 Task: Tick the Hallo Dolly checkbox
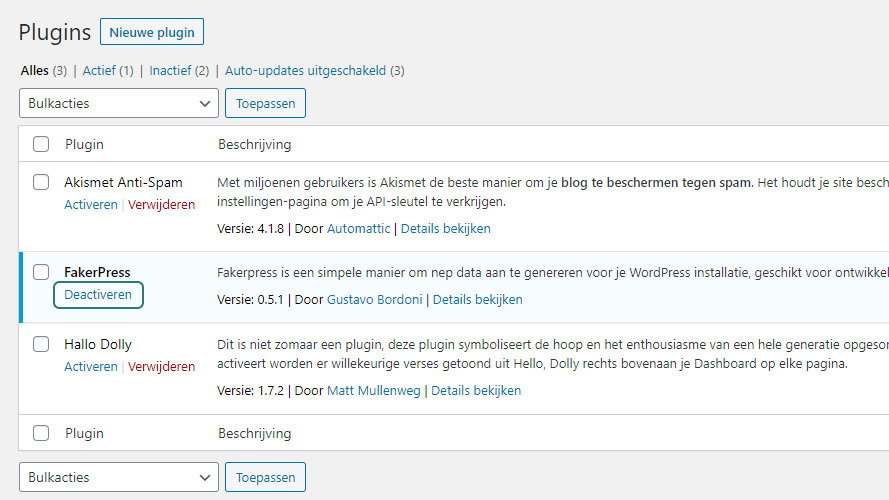[41, 344]
